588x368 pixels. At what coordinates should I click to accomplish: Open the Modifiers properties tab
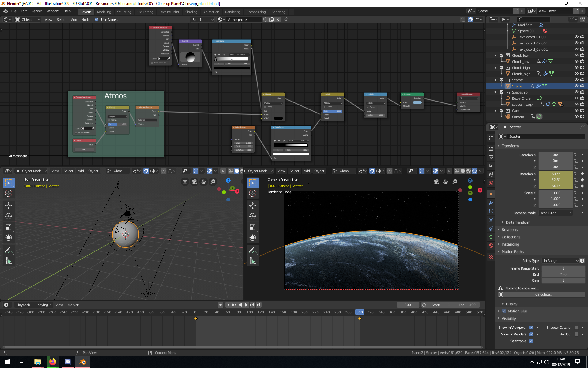coord(491,203)
